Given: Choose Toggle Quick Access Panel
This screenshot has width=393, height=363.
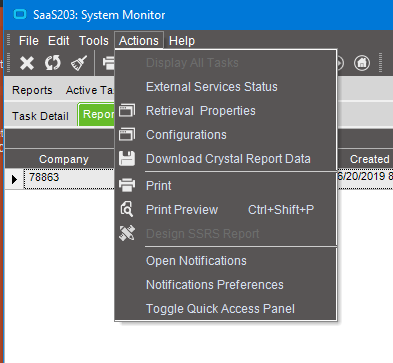Looking at the screenshot, I should (x=226, y=309).
